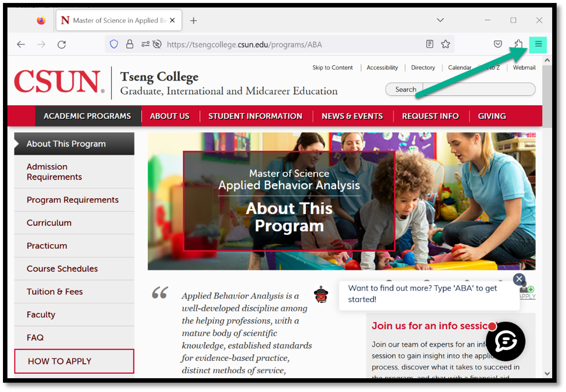The image size is (566, 392).
Task: Open the Academic Programs navigation menu
Action: (87, 116)
